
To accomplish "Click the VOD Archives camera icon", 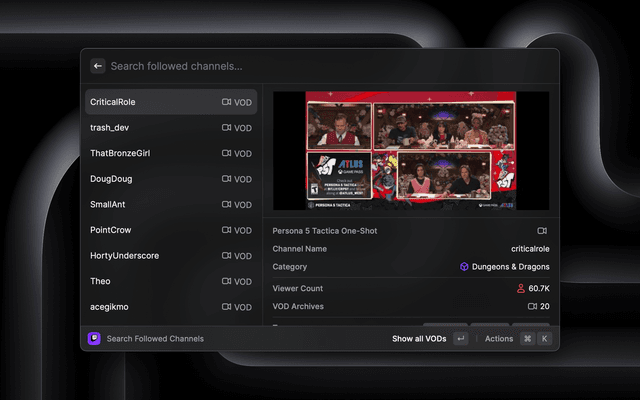I will pyautogui.click(x=532, y=307).
